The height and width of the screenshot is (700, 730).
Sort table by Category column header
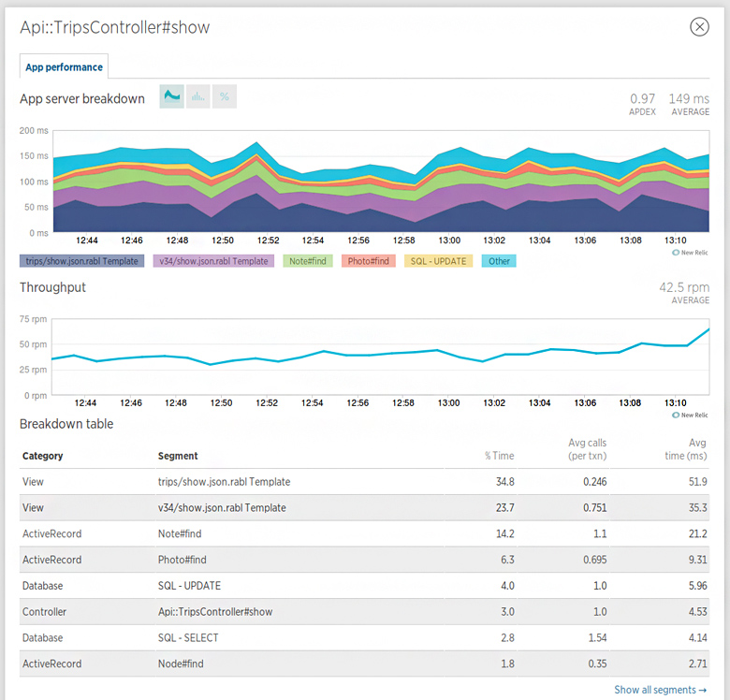42,456
